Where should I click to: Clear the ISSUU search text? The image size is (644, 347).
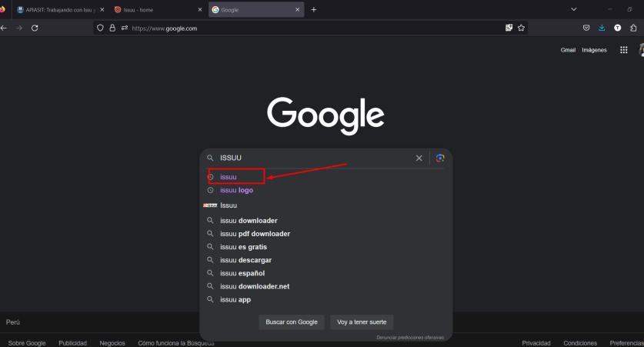pyautogui.click(x=419, y=158)
